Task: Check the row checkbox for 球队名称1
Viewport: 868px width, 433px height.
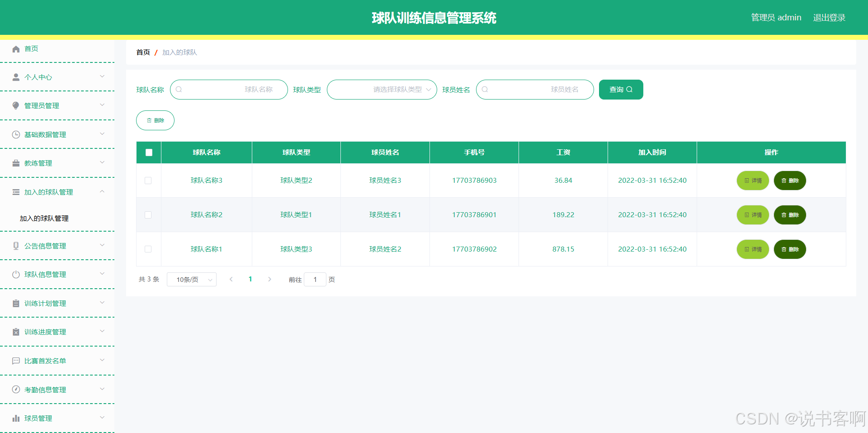Action: coord(148,249)
